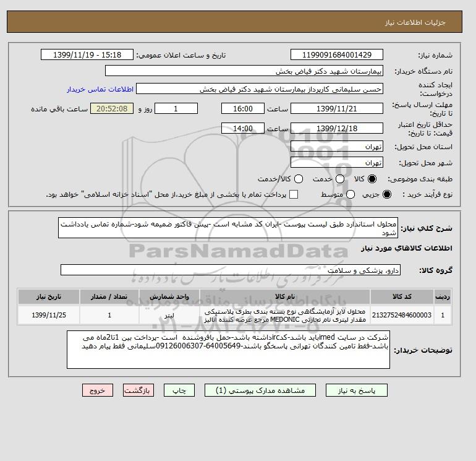Click واحد شمارش column header

(x=169, y=296)
